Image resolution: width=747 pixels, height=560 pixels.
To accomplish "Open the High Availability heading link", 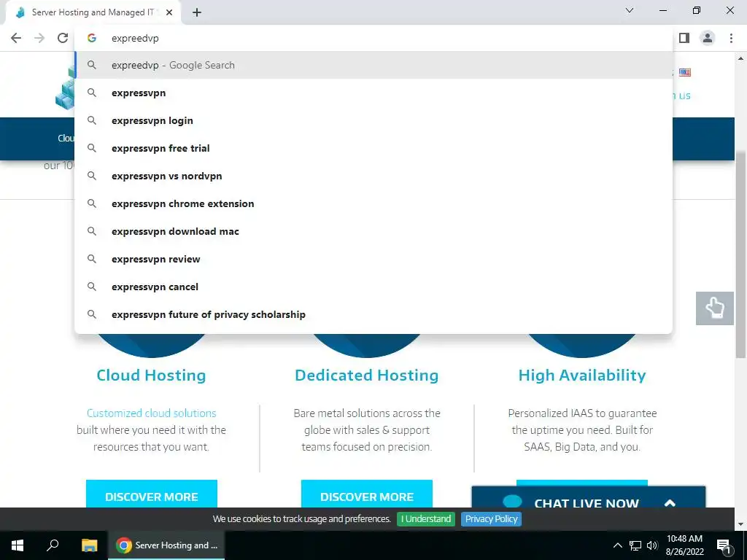I will click(582, 376).
